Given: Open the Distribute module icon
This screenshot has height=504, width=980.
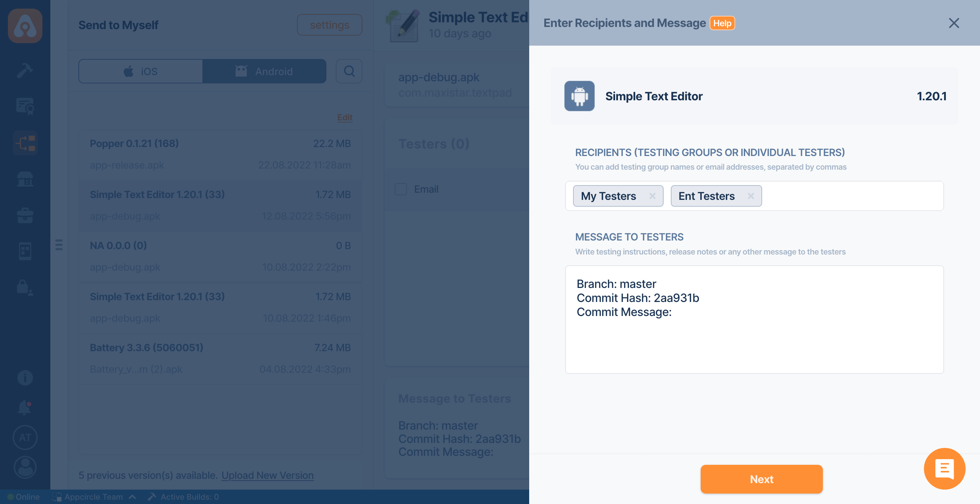Looking at the screenshot, I should [25, 143].
